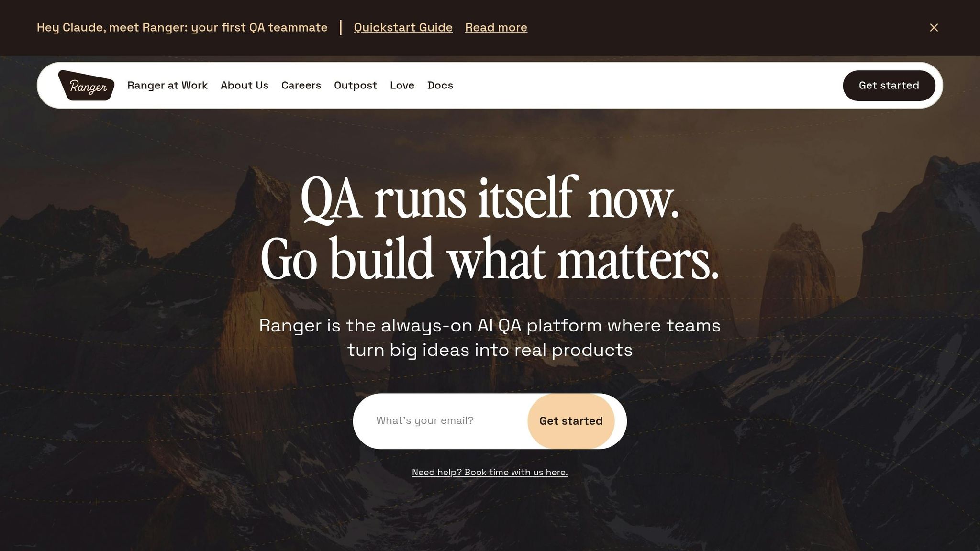
Task: Click the mountain background image below the form
Action: pos(490,514)
